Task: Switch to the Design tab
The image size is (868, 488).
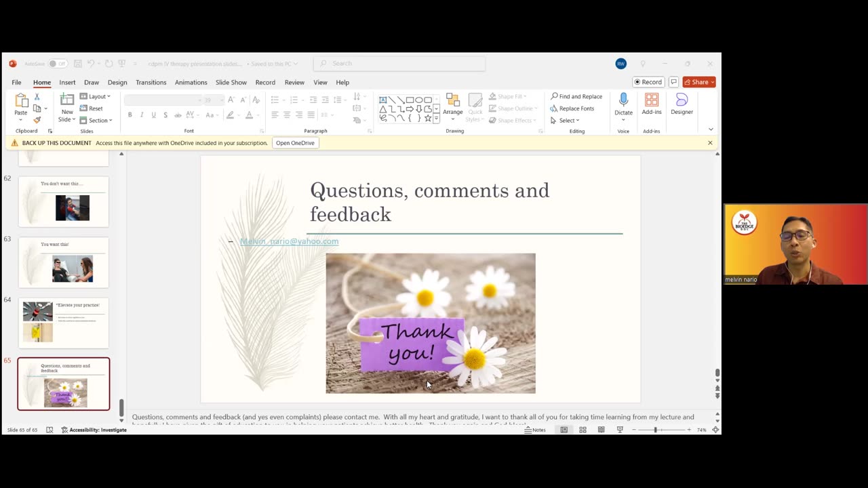Action: point(117,83)
